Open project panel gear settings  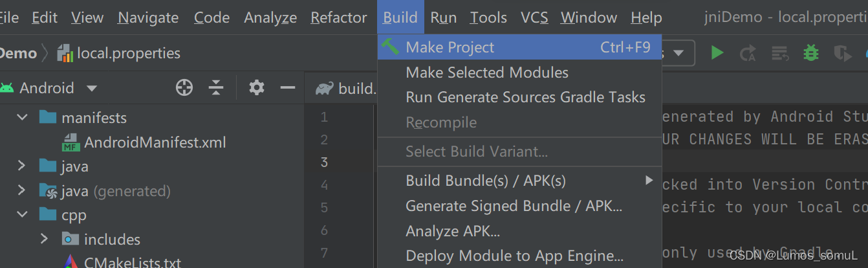[257, 87]
